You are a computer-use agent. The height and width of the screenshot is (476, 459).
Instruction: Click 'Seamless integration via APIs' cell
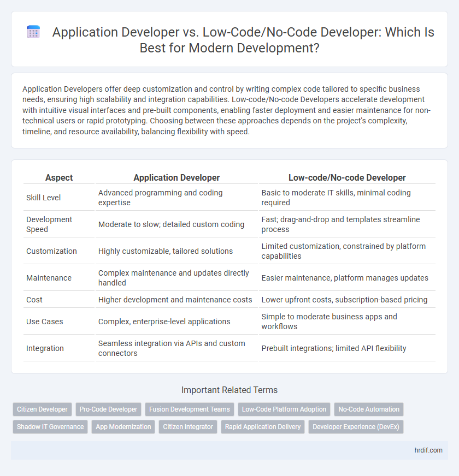pyautogui.click(x=176, y=348)
